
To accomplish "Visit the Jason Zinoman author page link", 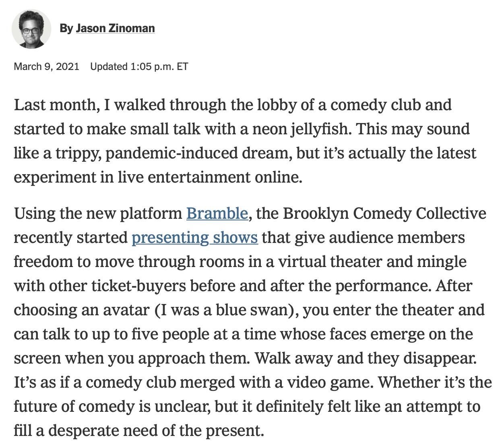I will [115, 28].
